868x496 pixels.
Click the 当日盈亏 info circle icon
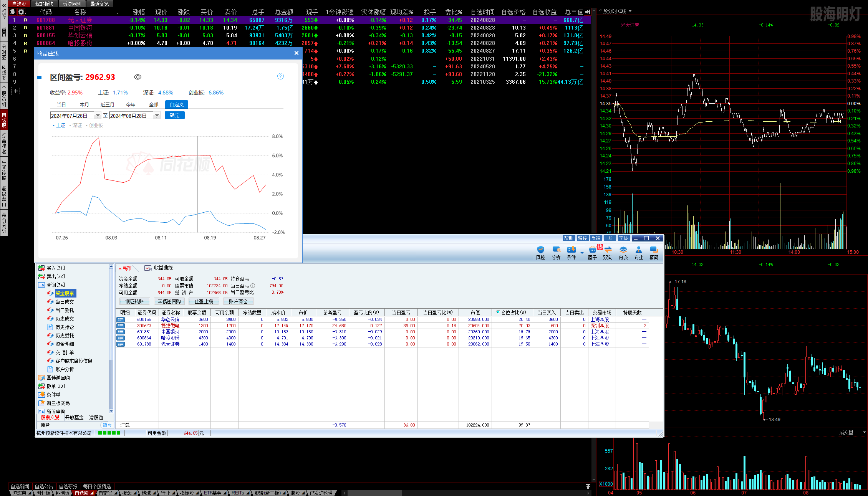(253, 286)
